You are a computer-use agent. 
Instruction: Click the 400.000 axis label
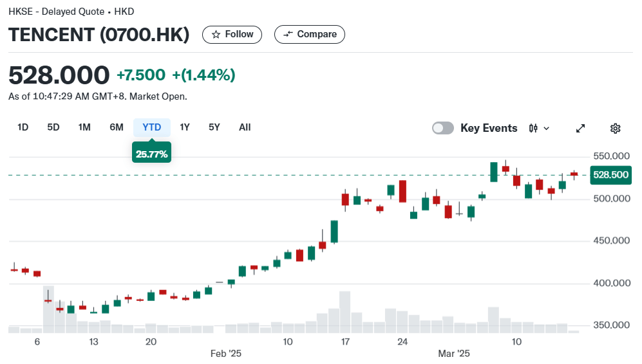click(612, 283)
